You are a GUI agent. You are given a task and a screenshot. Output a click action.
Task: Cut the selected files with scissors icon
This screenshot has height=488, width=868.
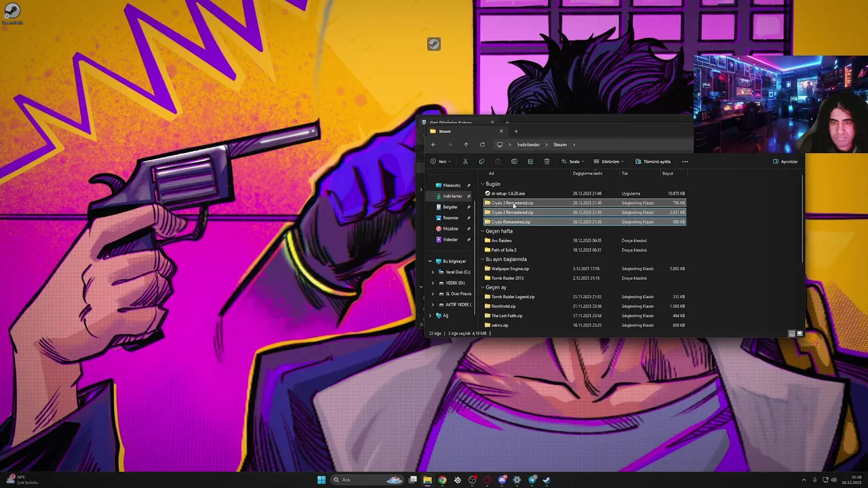tap(465, 161)
